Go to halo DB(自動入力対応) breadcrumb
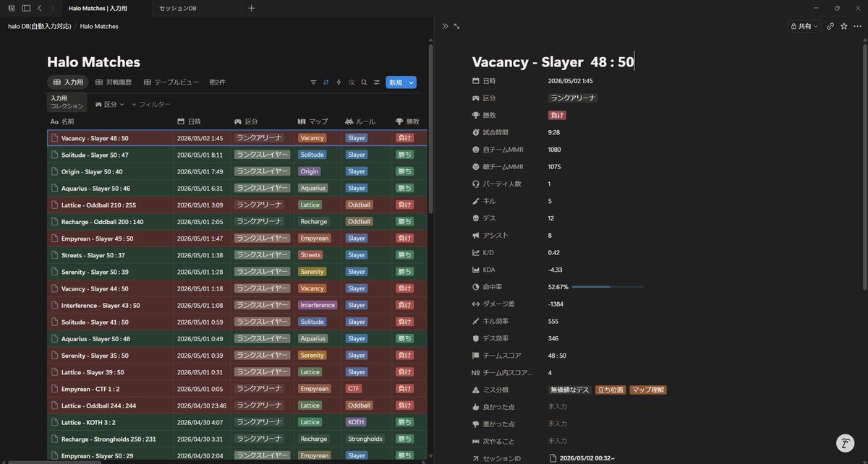The image size is (868, 464). [x=39, y=26]
